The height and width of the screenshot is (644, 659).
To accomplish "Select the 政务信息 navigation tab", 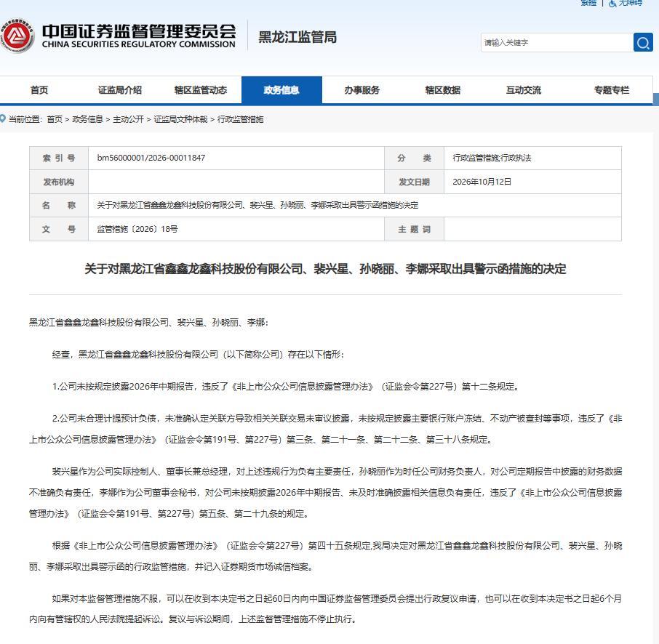I will click(281, 90).
